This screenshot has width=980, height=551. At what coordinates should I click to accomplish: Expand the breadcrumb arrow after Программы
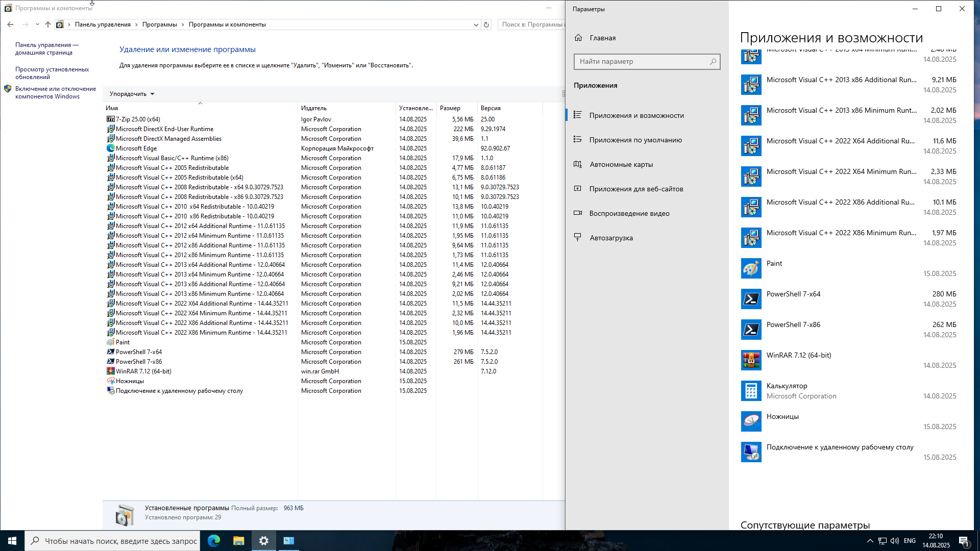[x=183, y=24]
